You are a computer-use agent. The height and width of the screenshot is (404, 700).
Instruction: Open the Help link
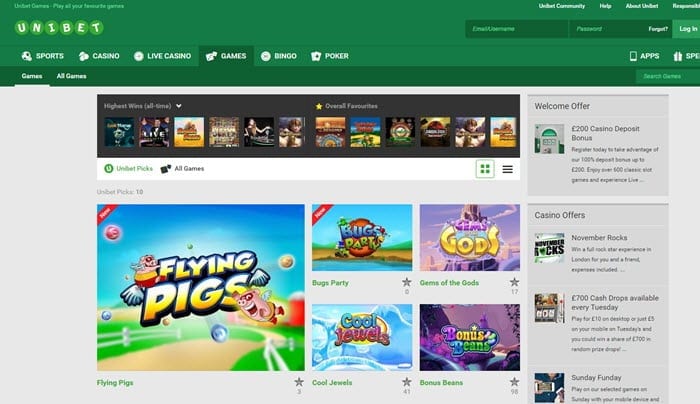(605, 6)
